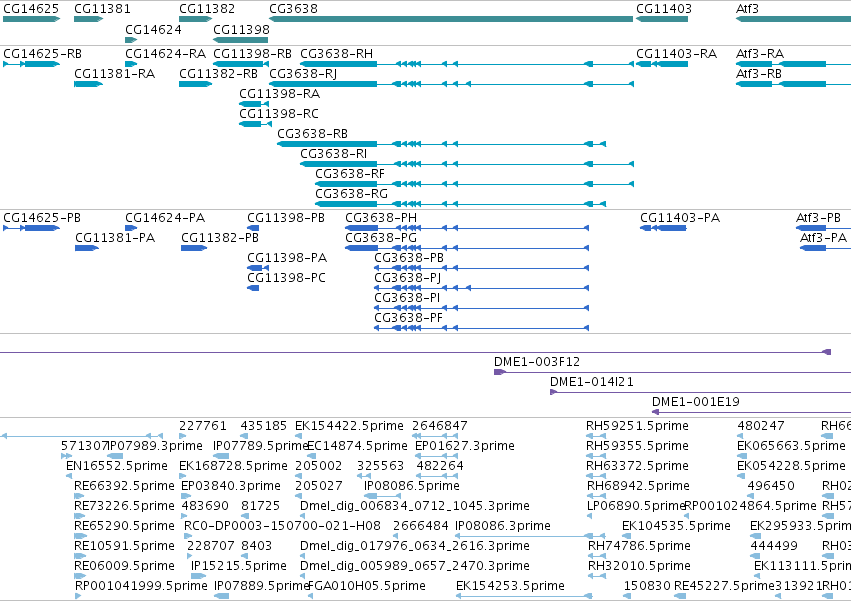This screenshot has width=851, height=601.
Task: Select protein CG11403-PA
Action: pos(663,228)
